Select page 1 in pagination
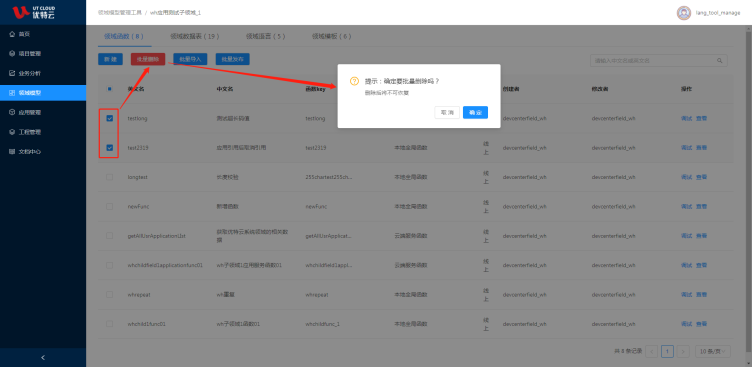The height and width of the screenshot is (367, 752). tap(667, 351)
